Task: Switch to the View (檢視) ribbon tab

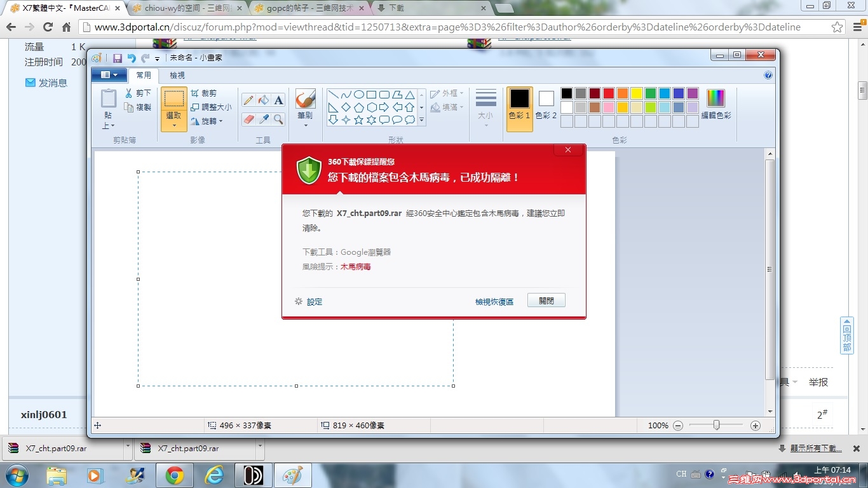Action: tap(177, 76)
